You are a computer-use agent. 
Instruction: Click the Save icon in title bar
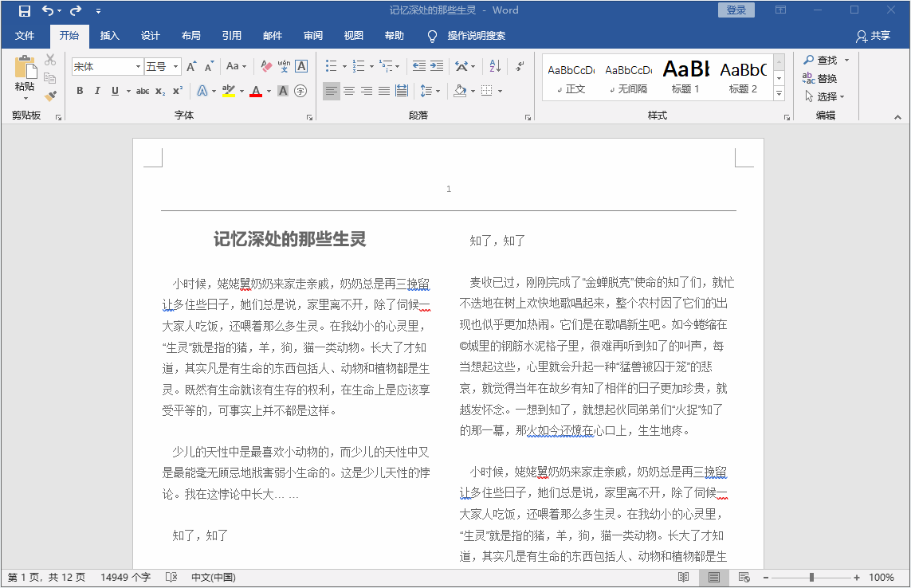click(x=24, y=10)
